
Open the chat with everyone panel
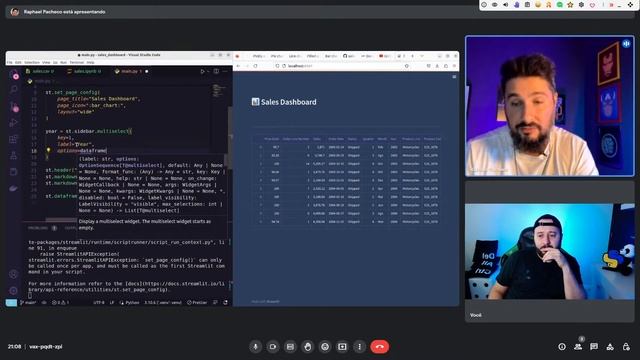click(x=594, y=347)
